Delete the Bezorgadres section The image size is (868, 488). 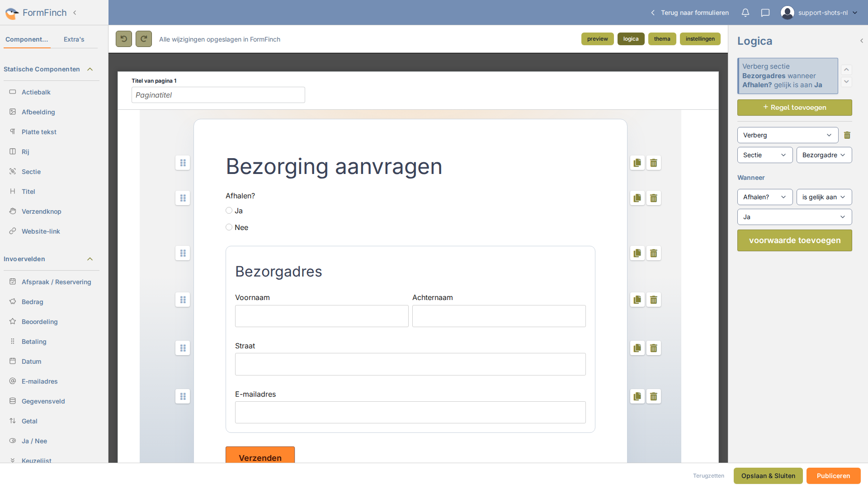(654, 253)
